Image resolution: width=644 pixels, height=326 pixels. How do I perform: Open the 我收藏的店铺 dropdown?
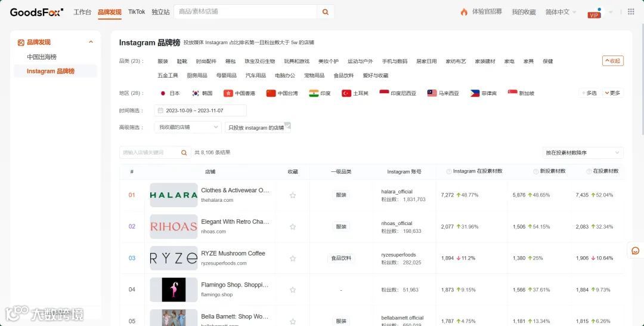point(188,127)
